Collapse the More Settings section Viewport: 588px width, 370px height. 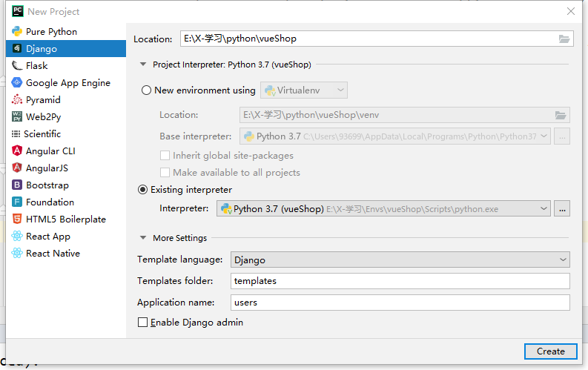pyautogui.click(x=143, y=238)
